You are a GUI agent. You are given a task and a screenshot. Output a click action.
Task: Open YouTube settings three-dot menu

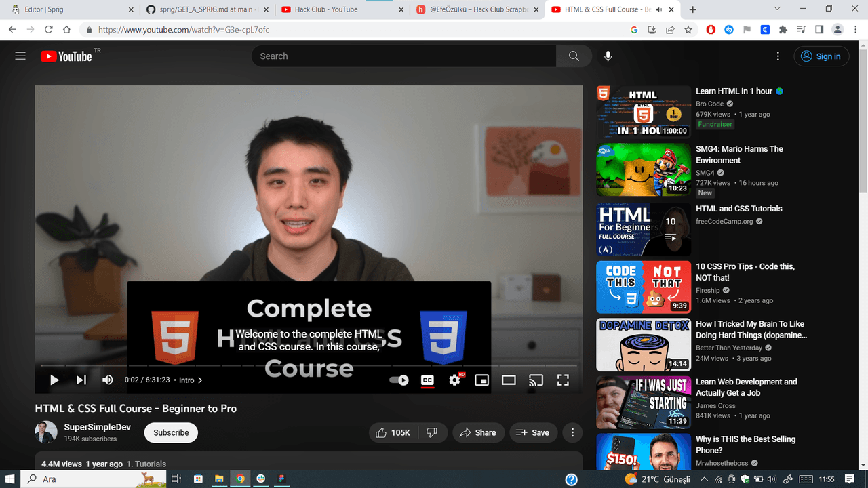(x=778, y=56)
